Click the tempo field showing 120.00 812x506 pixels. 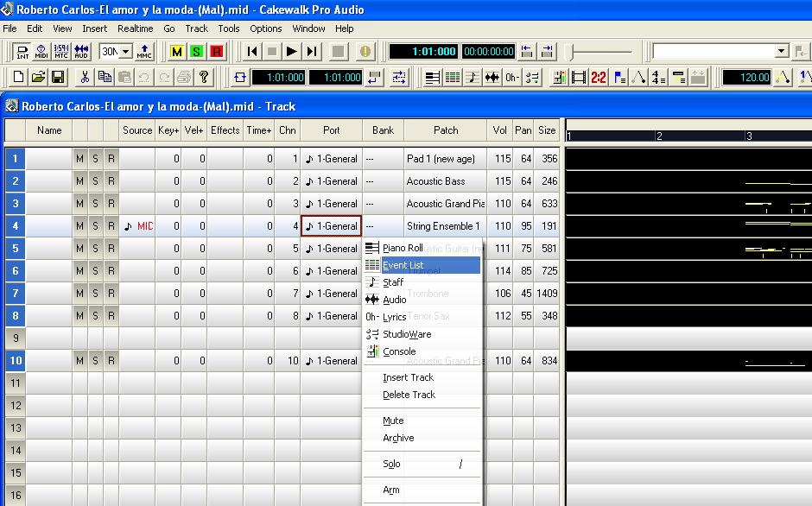pyautogui.click(x=746, y=78)
